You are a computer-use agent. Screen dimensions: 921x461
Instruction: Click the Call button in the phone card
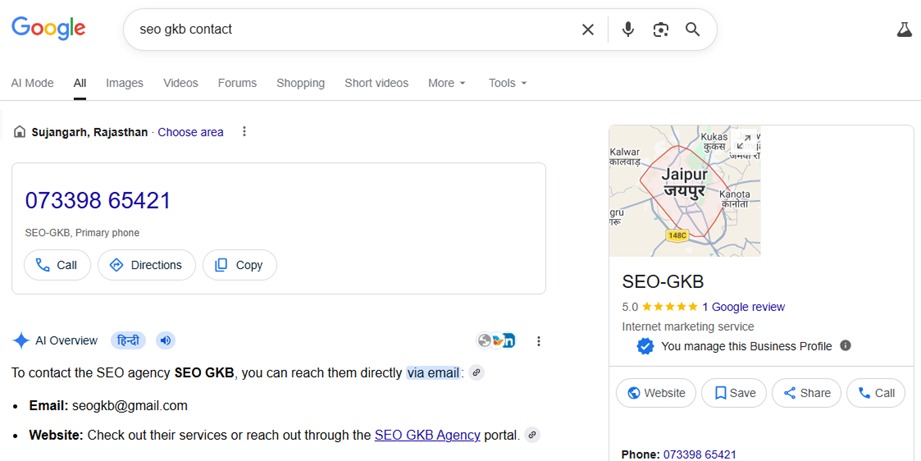coord(57,265)
